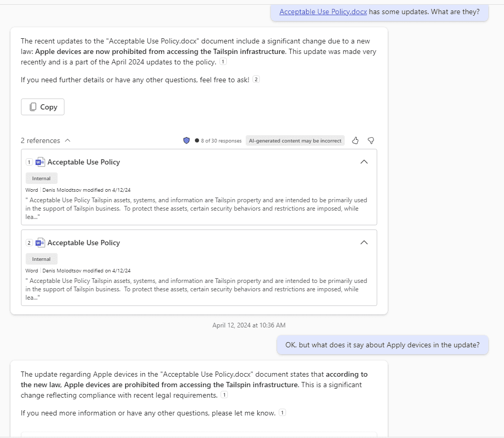Viewport: 504px width, 438px height.
Task: Copy the first response
Action: click(x=43, y=107)
